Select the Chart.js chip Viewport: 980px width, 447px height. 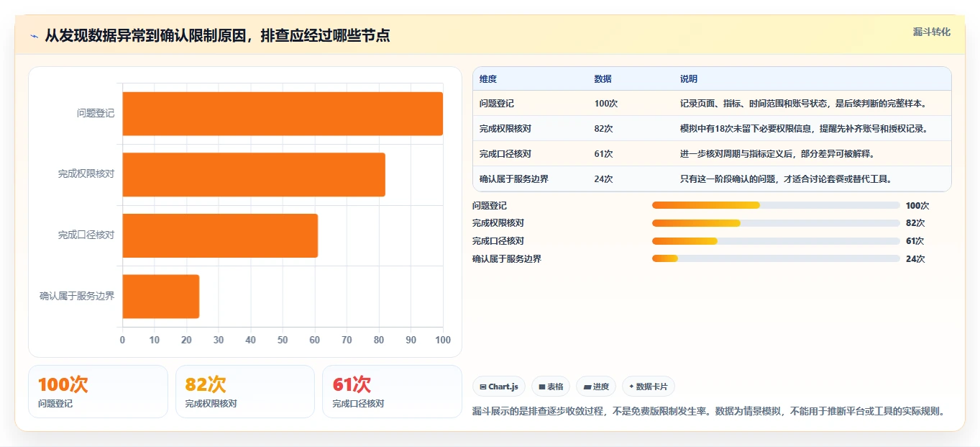pos(499,387)
